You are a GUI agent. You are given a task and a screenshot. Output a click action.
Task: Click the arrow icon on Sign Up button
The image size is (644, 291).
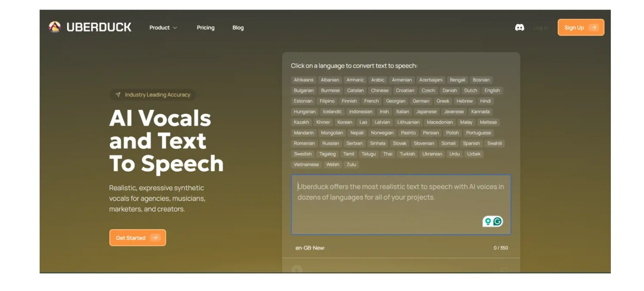593,27
